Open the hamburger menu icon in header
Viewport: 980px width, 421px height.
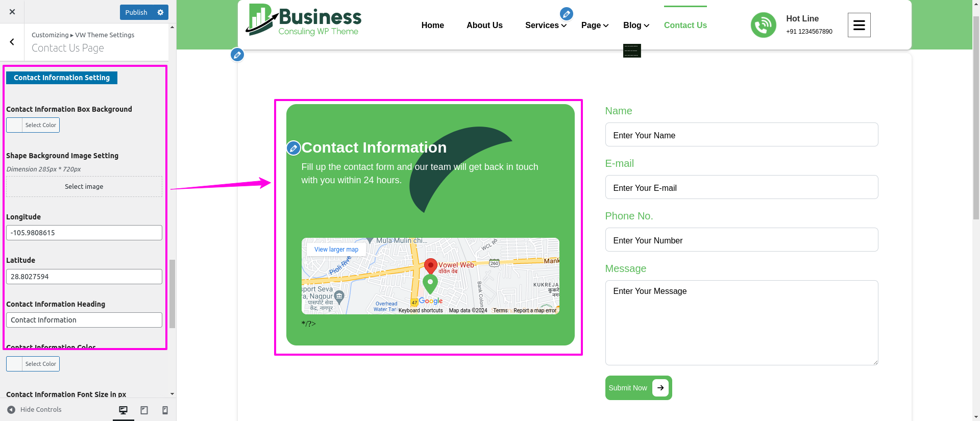pos(859,25)
